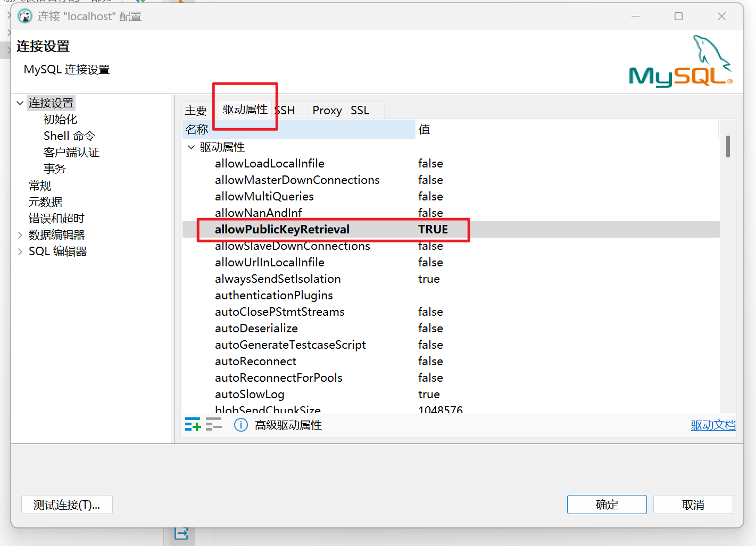Click the DBeaver icon in the title bar
This screenshot has width=756, height=546.
25,16
